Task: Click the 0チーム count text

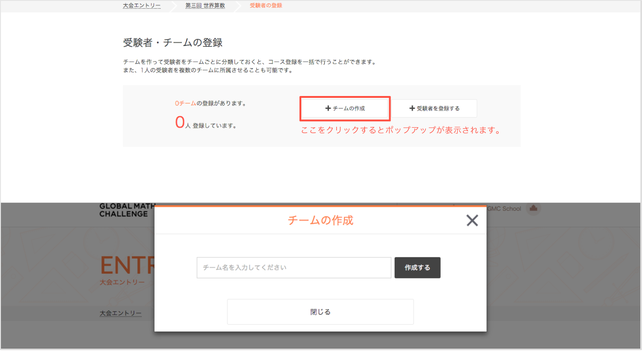Action: 185,103
